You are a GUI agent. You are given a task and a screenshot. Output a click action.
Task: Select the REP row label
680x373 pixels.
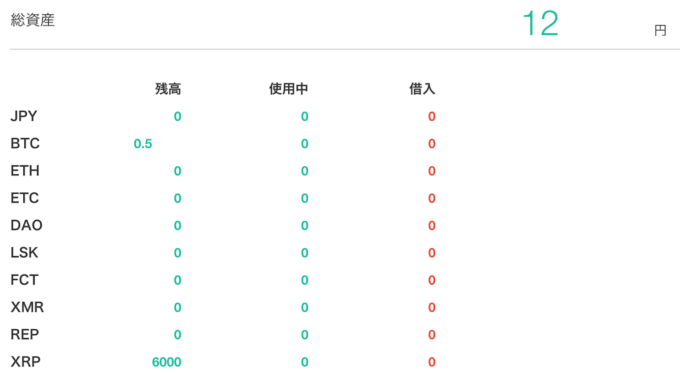25,335
